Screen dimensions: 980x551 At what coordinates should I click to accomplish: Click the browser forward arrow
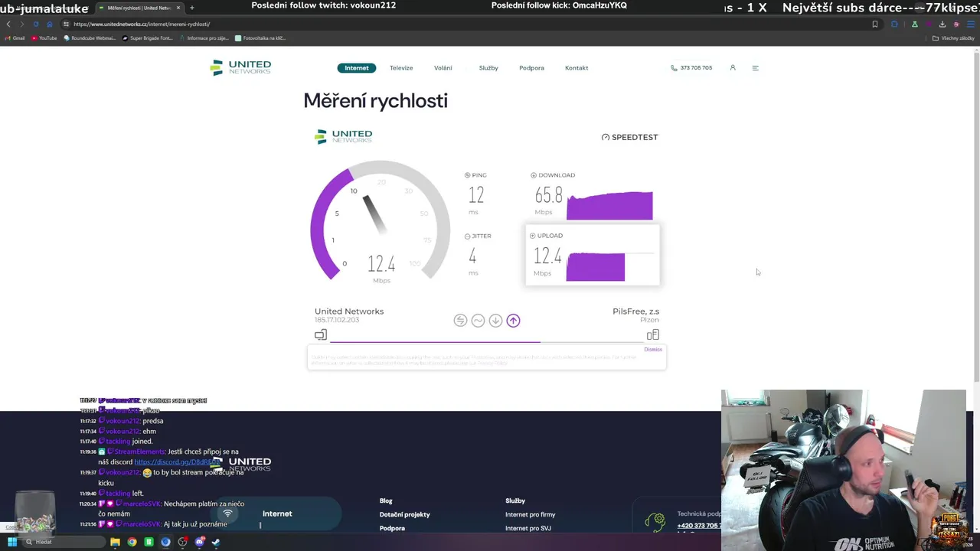21,24
